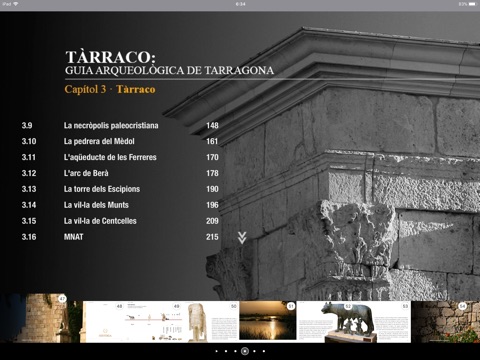Image resolution: width=480 pixels, height=360 pixels.
Task: Tap page number 178
Action: 212,173
